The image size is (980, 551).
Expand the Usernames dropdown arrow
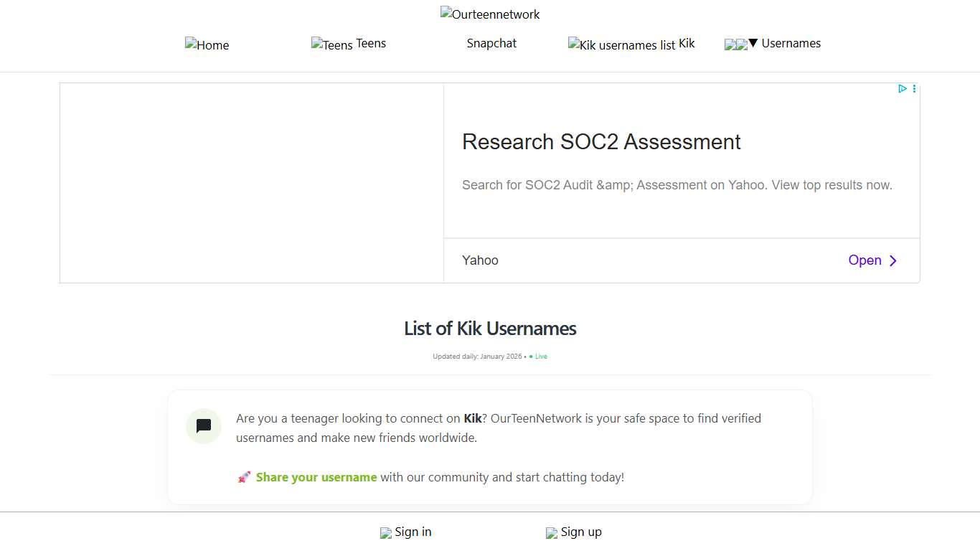point(753,44)
